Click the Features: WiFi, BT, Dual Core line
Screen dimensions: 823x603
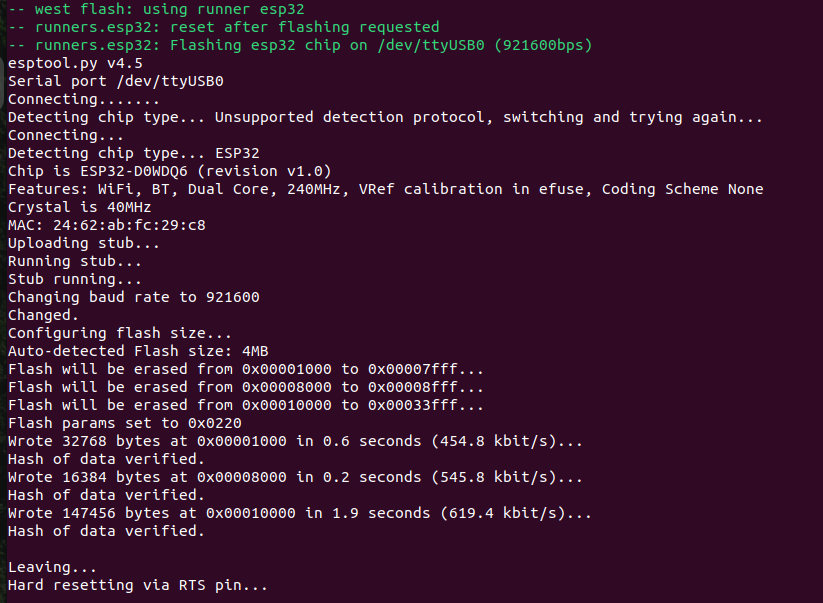(x=385, y=189)
